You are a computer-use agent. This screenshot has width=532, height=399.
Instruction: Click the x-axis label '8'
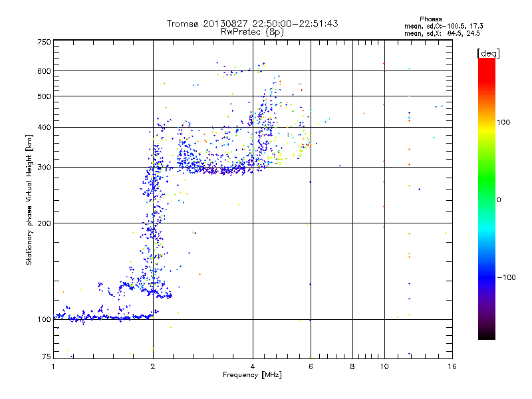coord(352,366)
